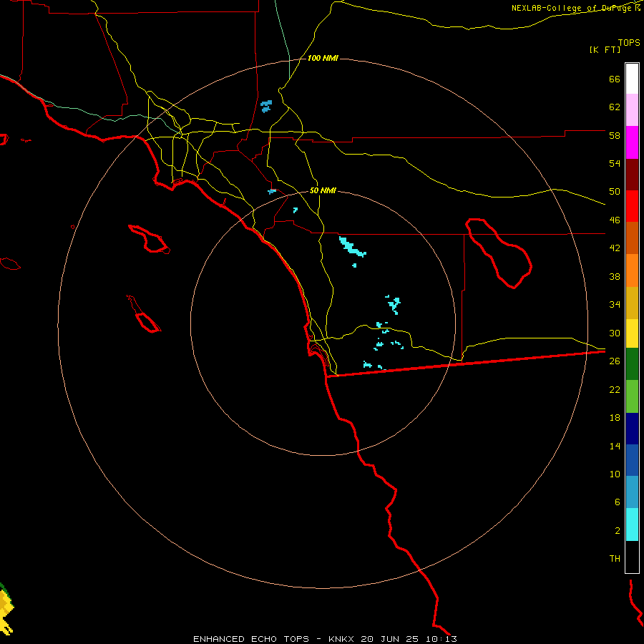Click the "14" scale label

click(615, 446)
